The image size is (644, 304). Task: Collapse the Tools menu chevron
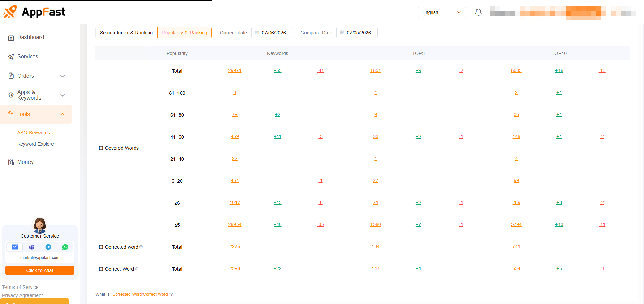click(x=62, y=114)
